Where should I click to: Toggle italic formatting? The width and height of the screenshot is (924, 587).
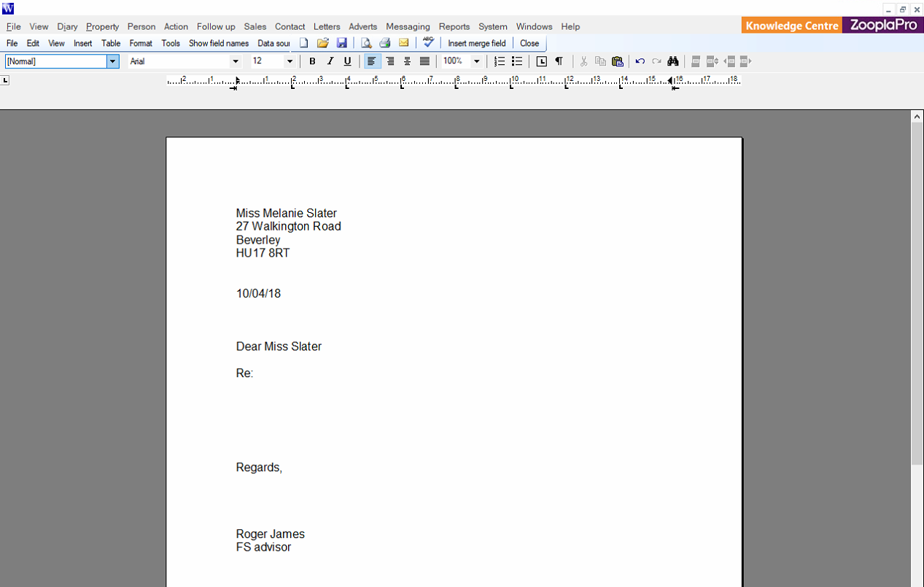pos(330,61)
